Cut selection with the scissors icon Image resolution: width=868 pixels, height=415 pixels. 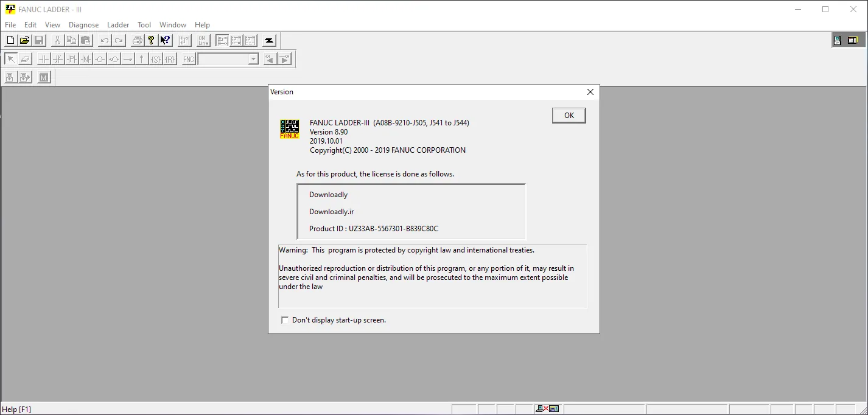(57, 41)
